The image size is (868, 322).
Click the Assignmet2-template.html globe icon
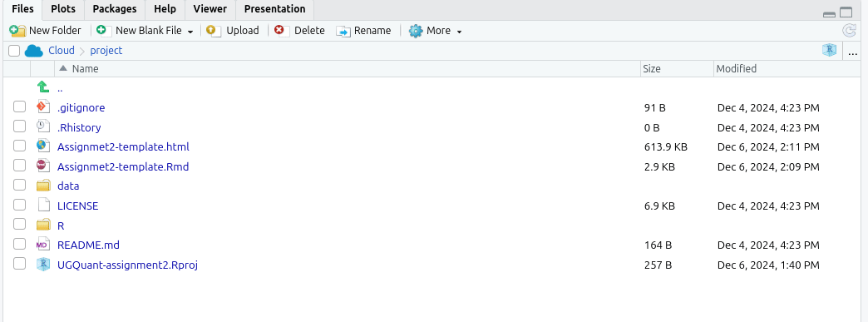(42, 146)
